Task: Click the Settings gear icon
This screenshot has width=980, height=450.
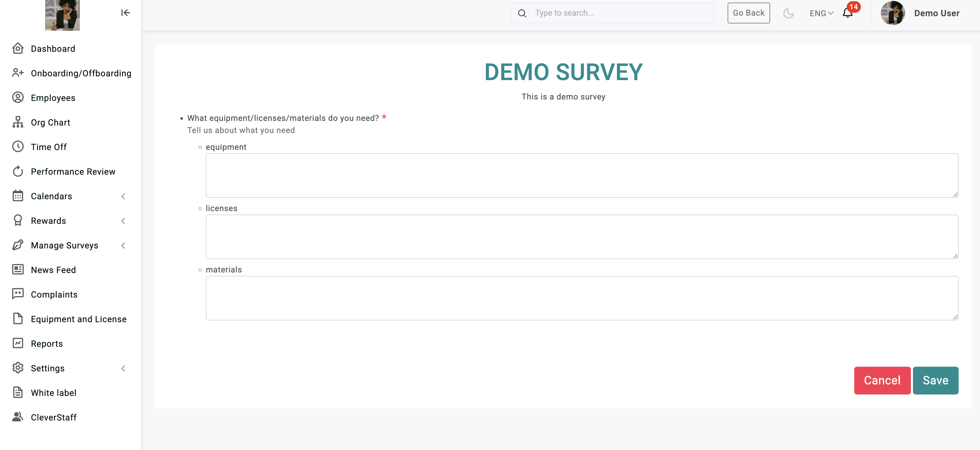Action: [x=18, y=368]
